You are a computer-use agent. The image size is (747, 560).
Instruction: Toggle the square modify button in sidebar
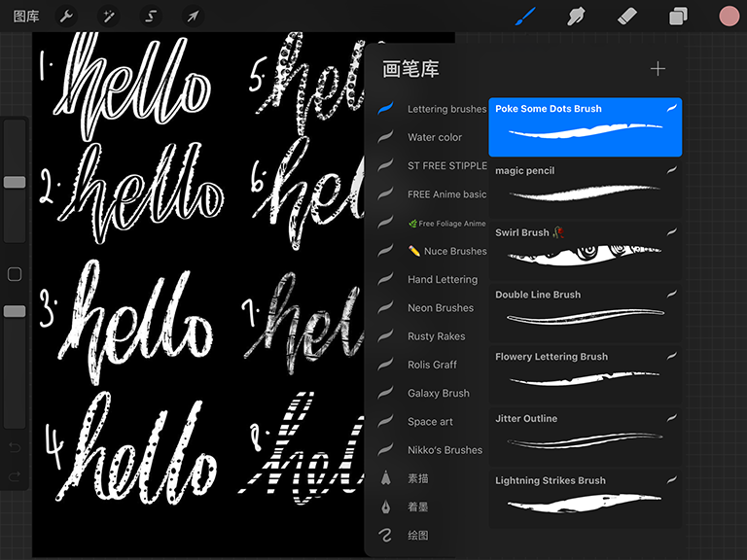point(15,274)
